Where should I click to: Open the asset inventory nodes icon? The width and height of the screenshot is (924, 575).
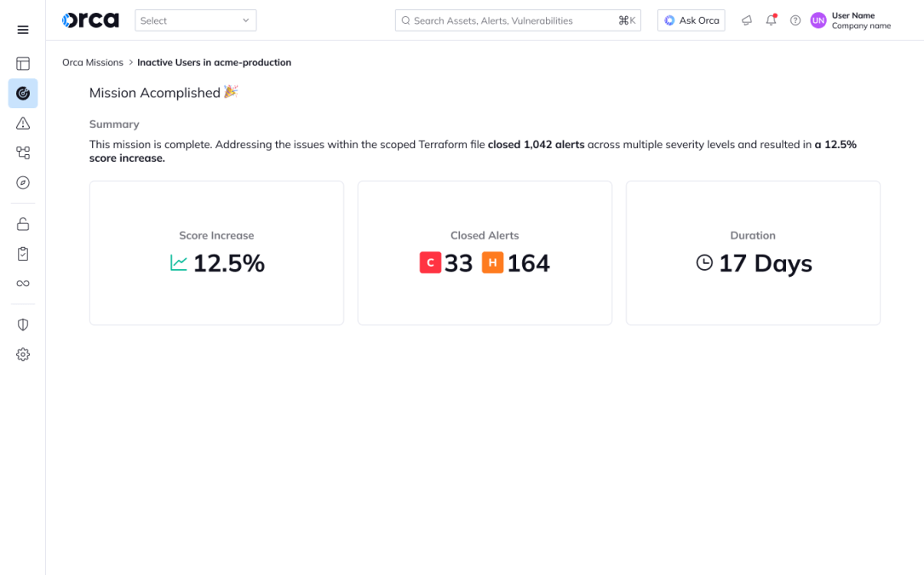pos(22,152)
